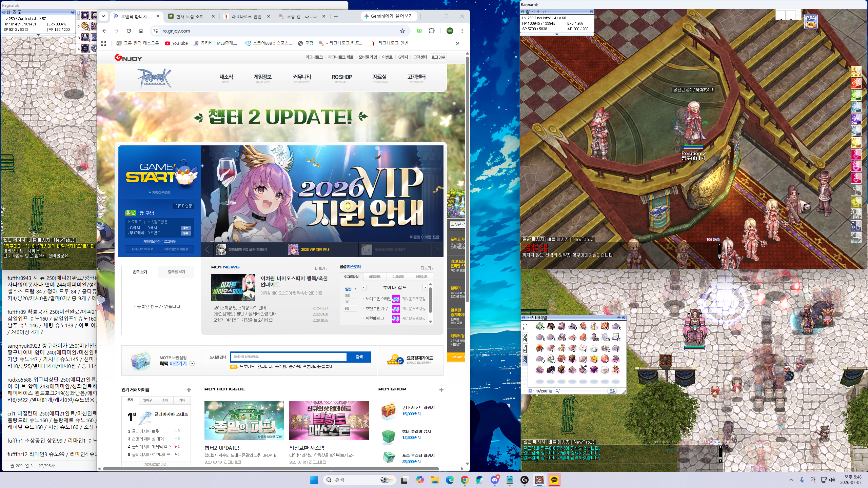The width and height of the screenshot is (868, 488).
Task: Open the 챕터2 UPDATE! hot issue link
Action: click(x=222, y=448)
